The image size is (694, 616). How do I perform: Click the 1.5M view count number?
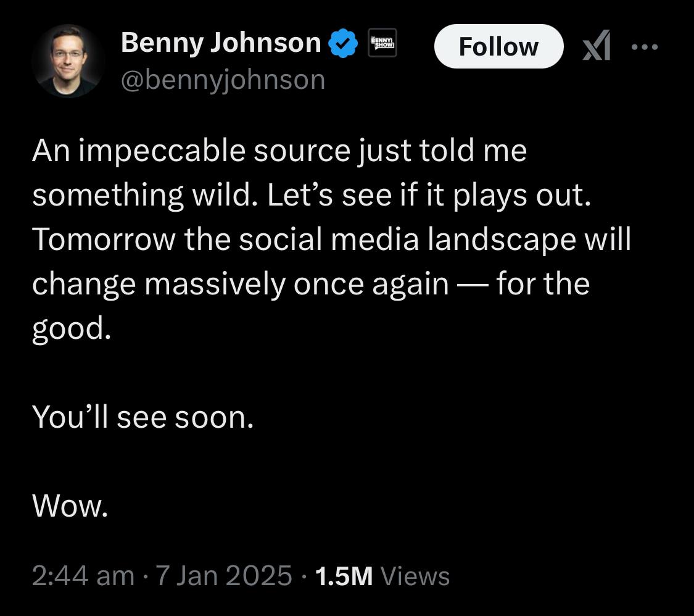click(x=344, y=576)
